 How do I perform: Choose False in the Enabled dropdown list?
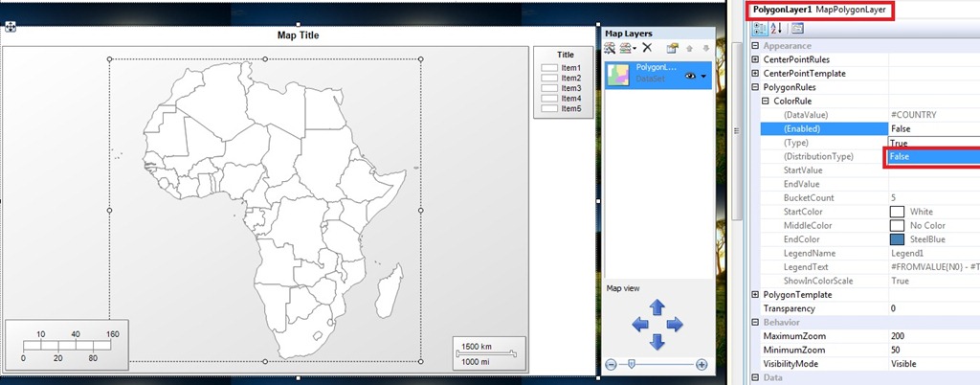coord(934,157)
